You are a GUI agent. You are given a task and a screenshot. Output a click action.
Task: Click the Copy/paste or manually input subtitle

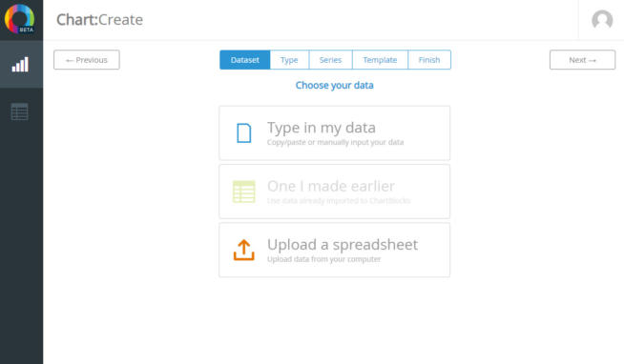[335, 142]
